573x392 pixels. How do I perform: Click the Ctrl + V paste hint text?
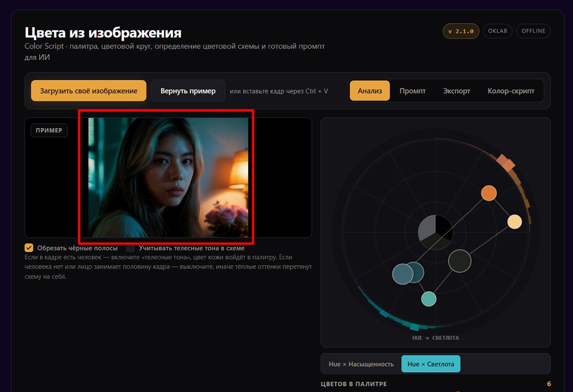[x=279, y=91]
